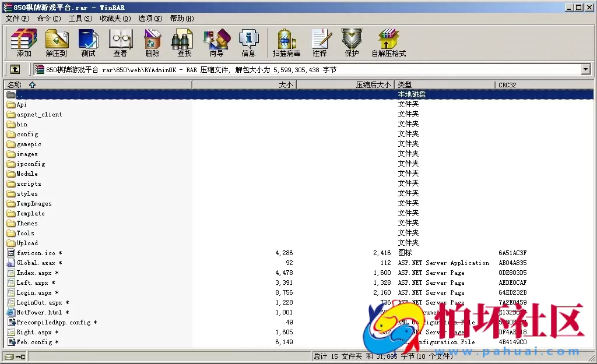Click the 添加 (Add) toolbar icon

[24, 43]
